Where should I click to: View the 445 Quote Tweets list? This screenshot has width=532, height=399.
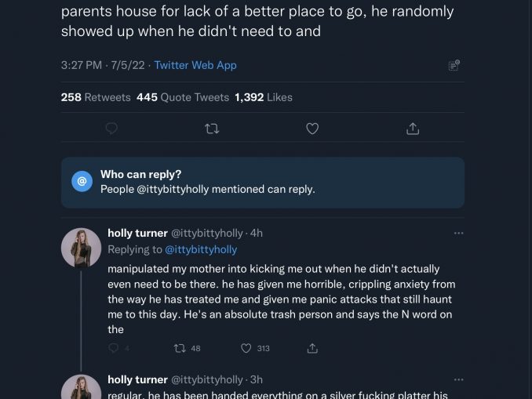(x=183, y=97)
